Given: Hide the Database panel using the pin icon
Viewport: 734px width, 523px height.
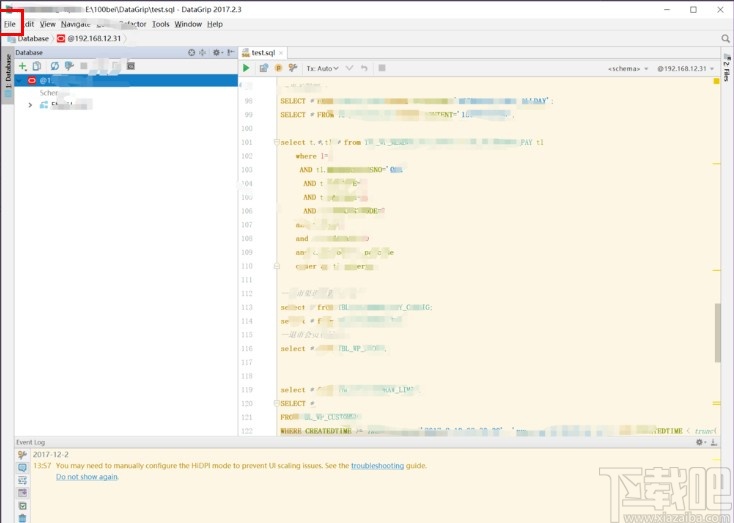Looking at the screenshot, I should click(x=231, y=52).
